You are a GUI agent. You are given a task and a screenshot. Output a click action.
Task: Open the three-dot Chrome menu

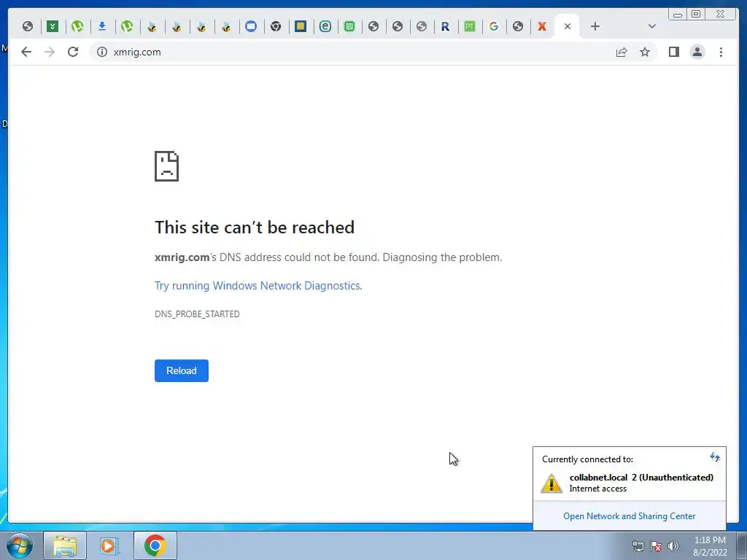721,52
